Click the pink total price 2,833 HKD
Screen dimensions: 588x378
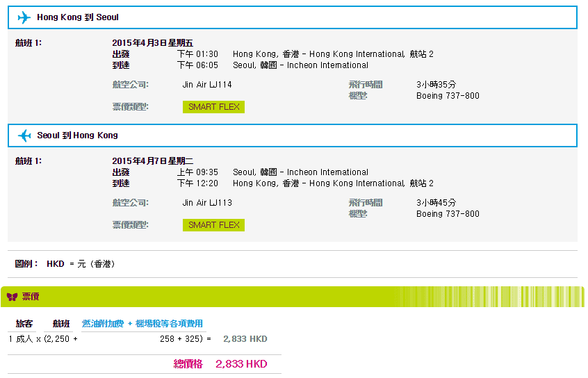241,364
